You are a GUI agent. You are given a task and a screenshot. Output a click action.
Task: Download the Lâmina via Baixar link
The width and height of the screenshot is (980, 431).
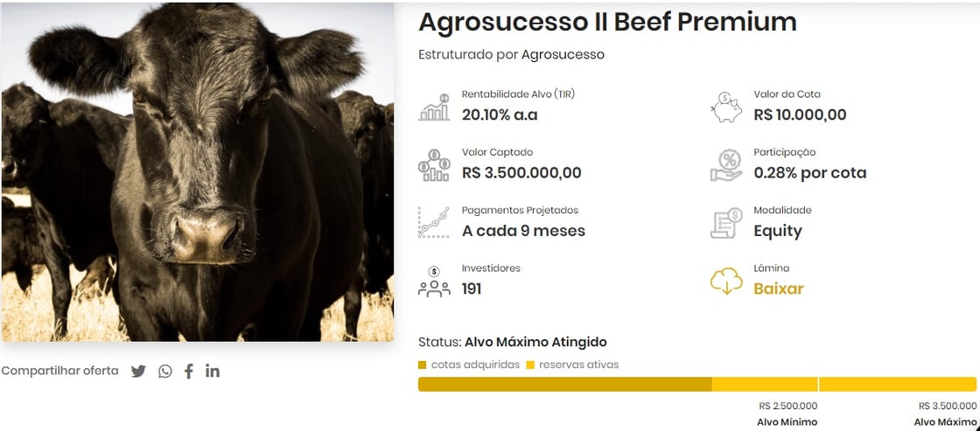coord(778,288)
